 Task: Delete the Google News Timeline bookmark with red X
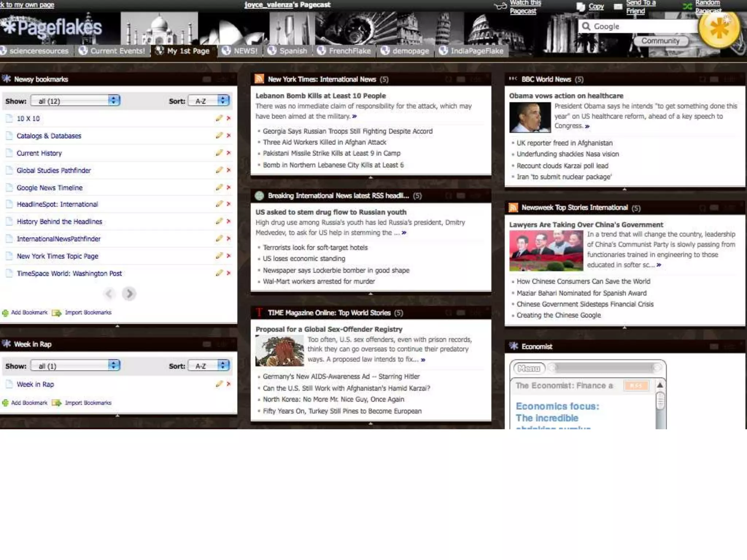click(229, 187)
